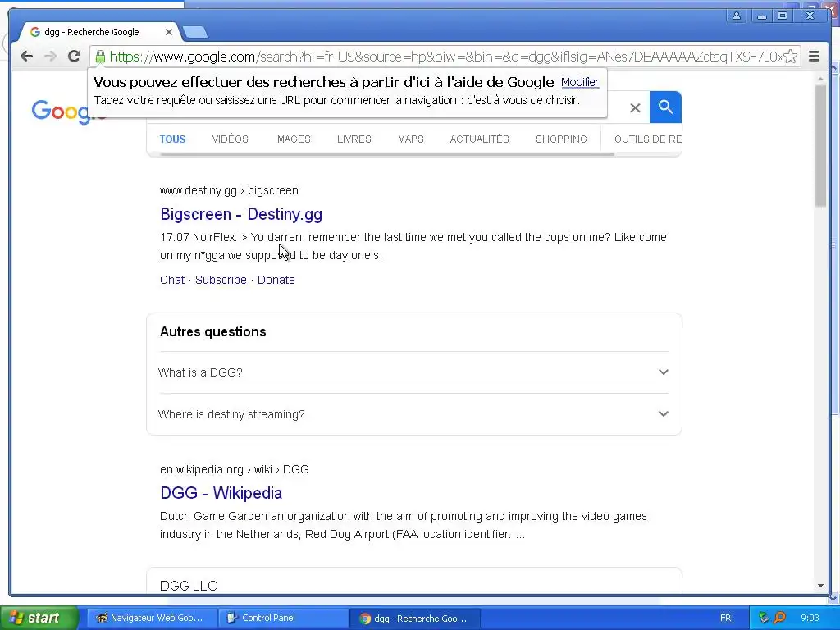Click dgg Recherche Google taskbar button
The width and height of the screenshot is (840, 630).
pyautogui.click(x=414, y=619)
